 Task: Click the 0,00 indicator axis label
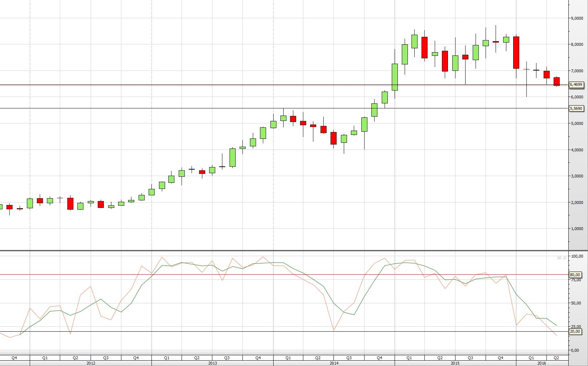(575, 350)
